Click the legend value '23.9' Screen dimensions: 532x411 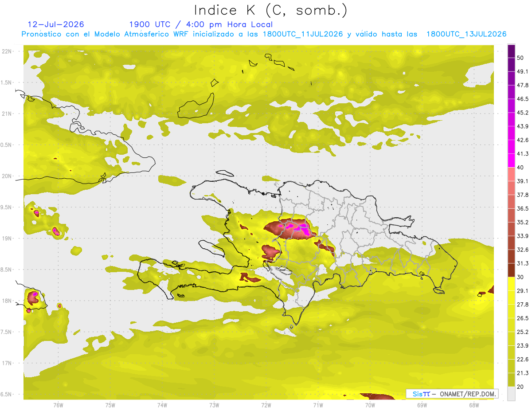pos(523,346)
